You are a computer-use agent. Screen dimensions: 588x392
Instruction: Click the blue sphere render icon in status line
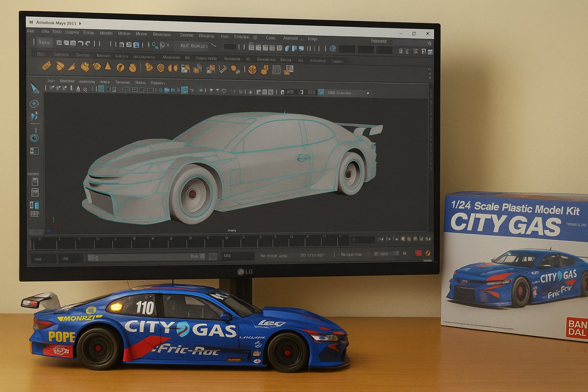(x=333, y=49)
